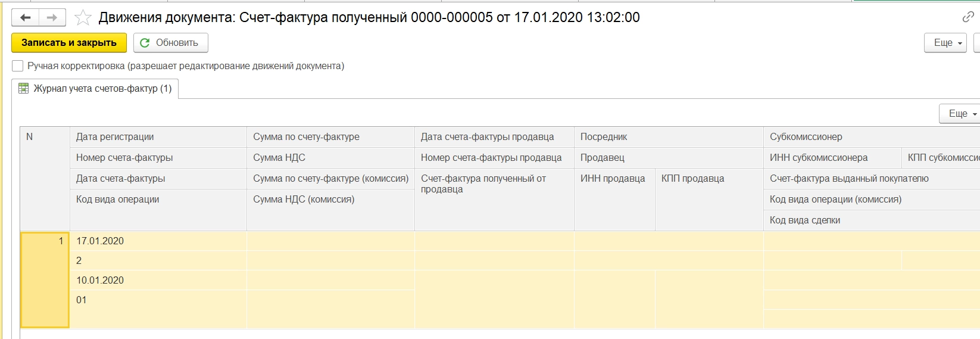Click the ИНН продавца column header
Image resolution: width=980 pixels, height=339 pixels.
[613, 178]
